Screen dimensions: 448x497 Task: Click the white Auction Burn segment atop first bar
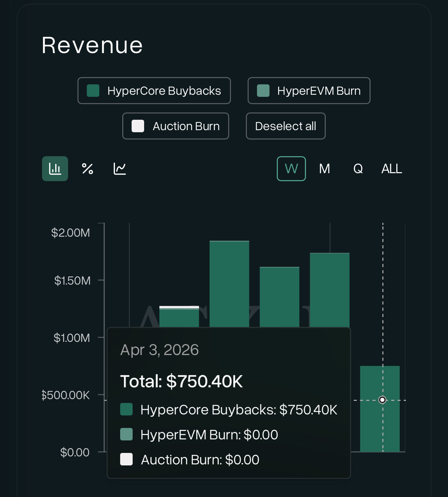[179, 307]
